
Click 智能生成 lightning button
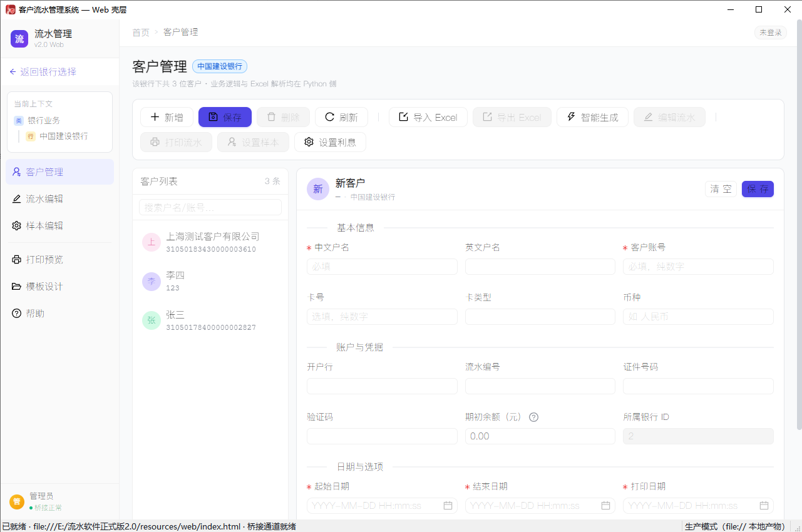click(592, 117)
